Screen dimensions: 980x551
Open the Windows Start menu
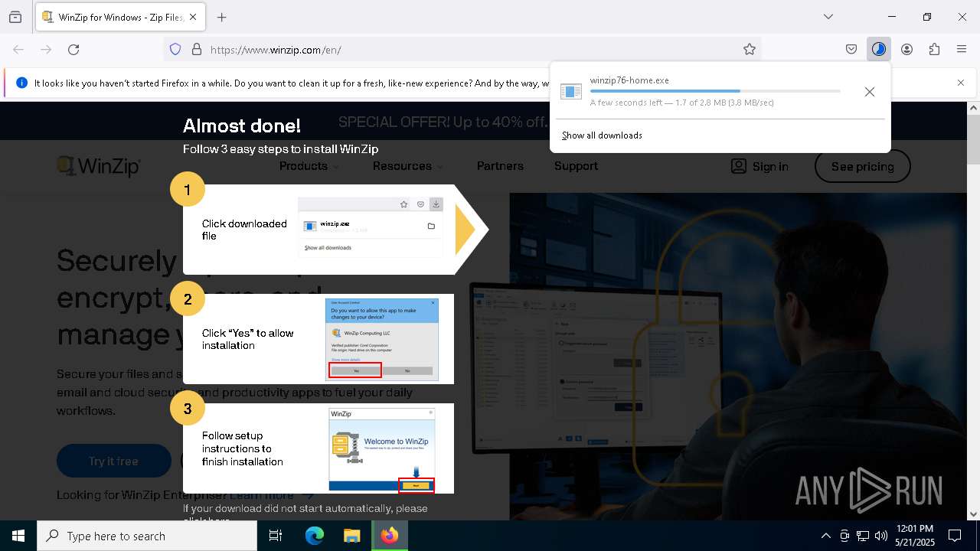18,536
